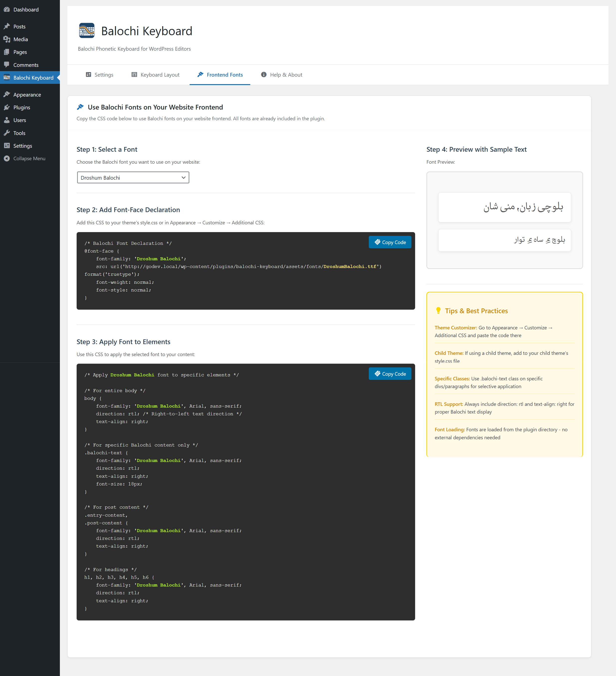
Task: Switch to the Keyboard Layout tab
Action: click(156, 75)
